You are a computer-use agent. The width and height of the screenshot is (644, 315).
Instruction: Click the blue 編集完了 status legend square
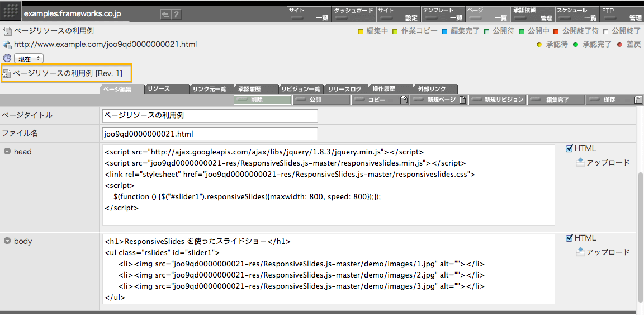tap(445, 31)
